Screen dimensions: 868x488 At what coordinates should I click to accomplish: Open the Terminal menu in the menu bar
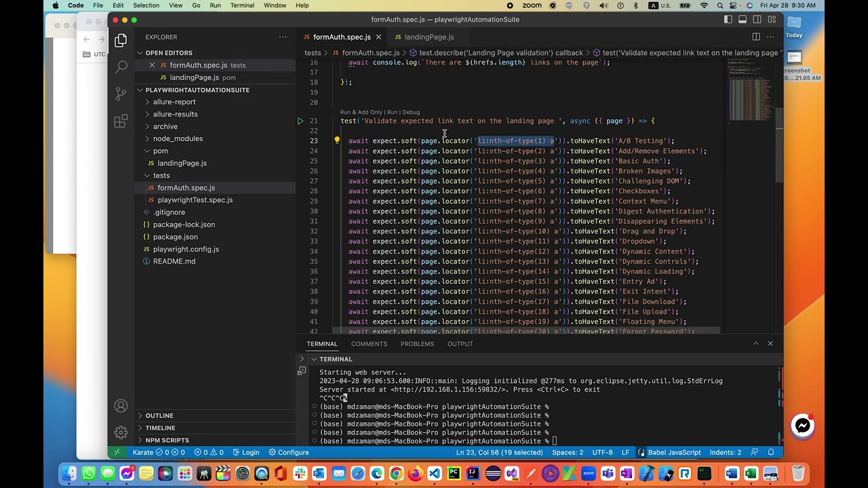click(242, 5)
